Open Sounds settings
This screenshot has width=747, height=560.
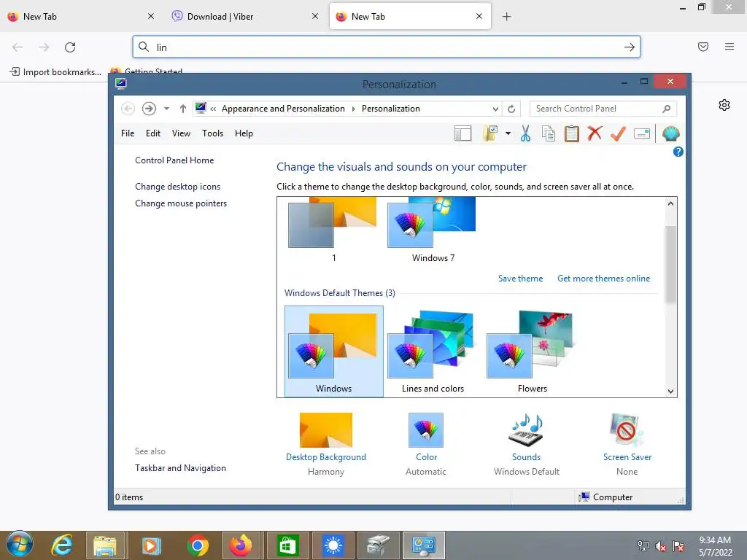(527, 444)
